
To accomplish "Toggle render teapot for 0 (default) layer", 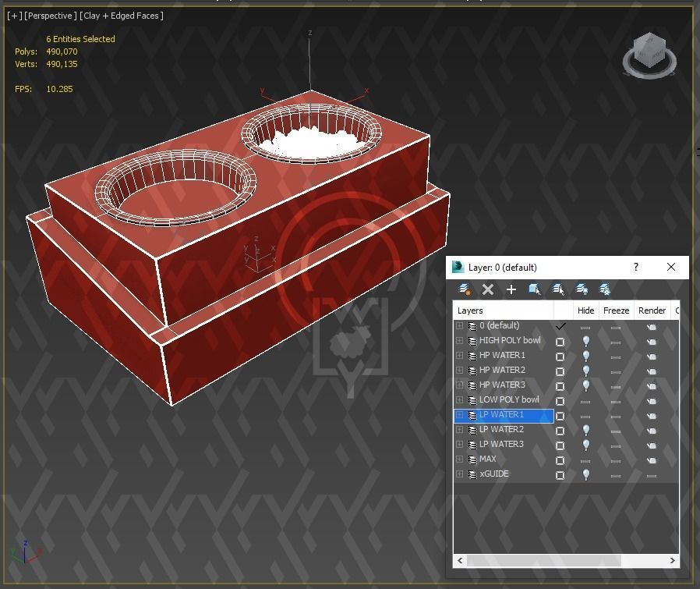I will pos(652,327).
